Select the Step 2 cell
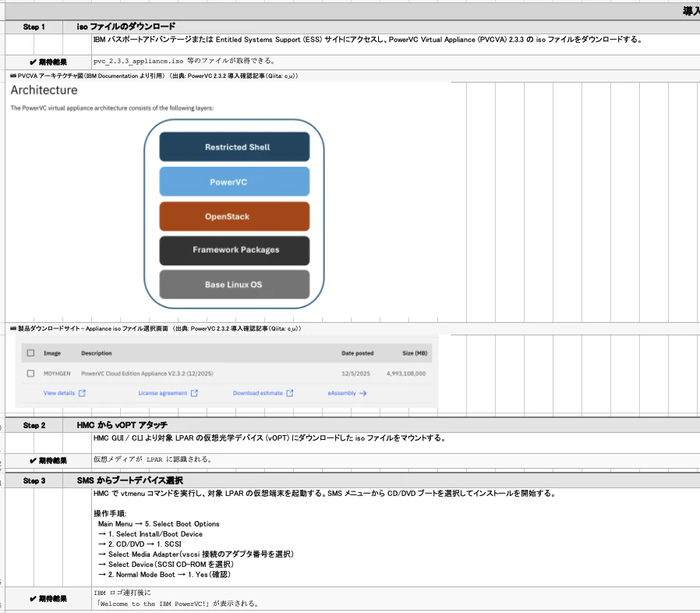This screenshot has width=700, height=613. pyautogui.click(x=34, y=425)
